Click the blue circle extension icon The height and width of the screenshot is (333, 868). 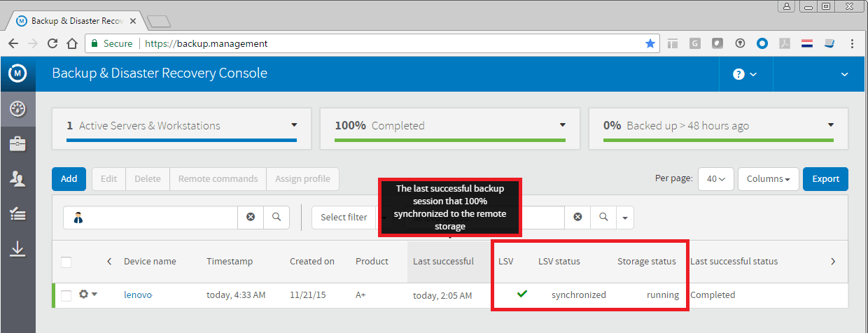click(762, 43)
